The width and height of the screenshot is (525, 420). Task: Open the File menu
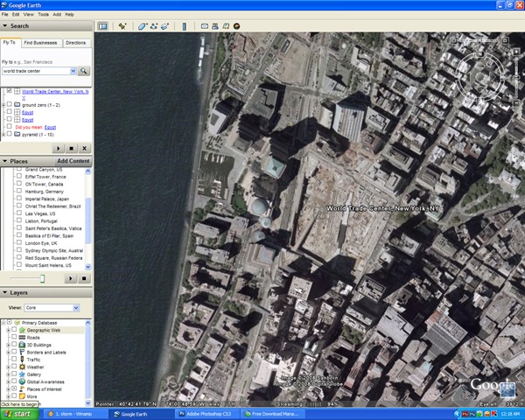tap(4, 14)
